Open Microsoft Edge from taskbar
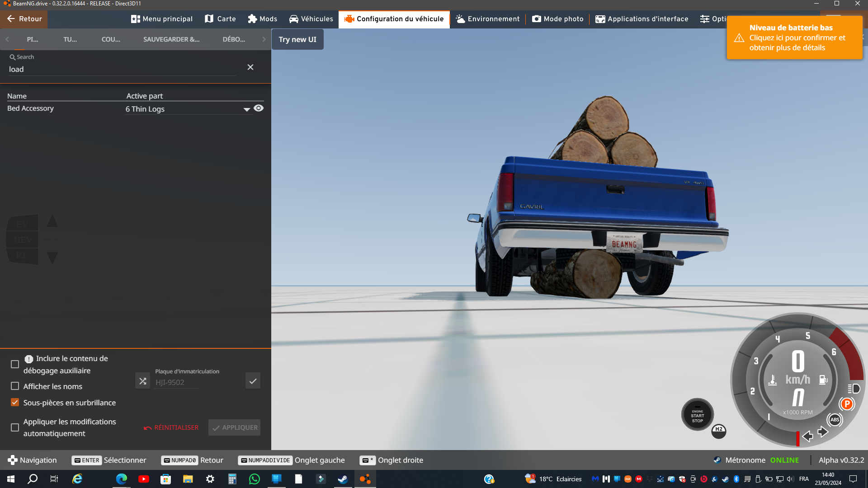This screenshot has width=868, height=488. click(x=122, y=479)
